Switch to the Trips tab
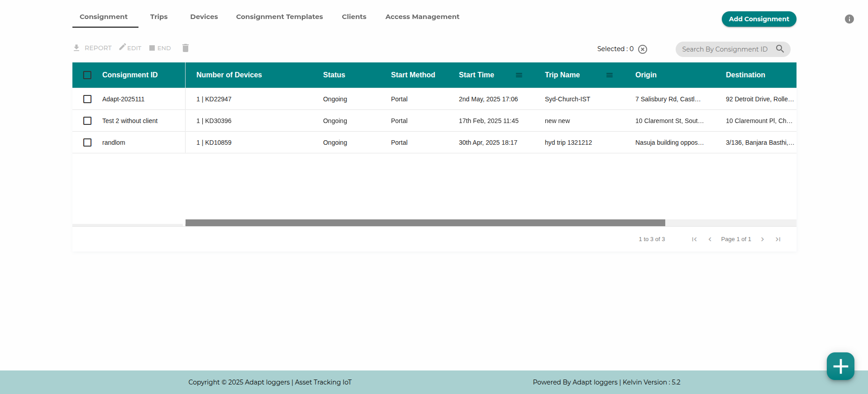Image resolution: width=868 pixels, height=394 pixels. [159, 17]
